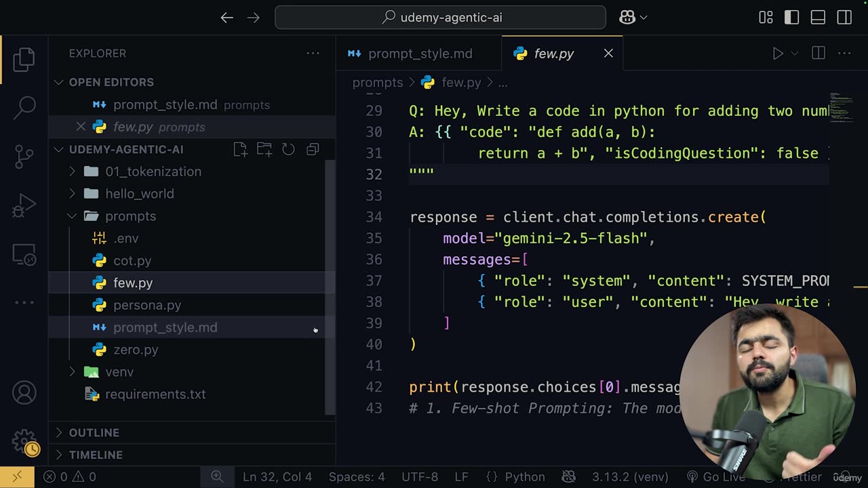868x488 pixels.
Task: Toggle the bottom panel
Action: pos(818,18)
